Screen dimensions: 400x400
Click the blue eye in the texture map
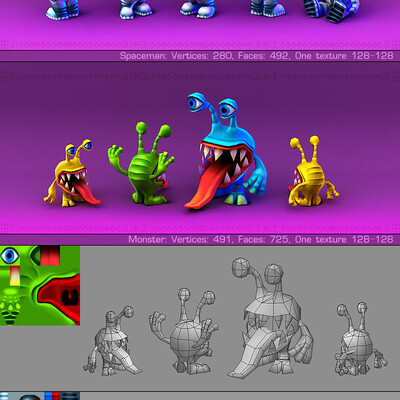pos(10,256)
